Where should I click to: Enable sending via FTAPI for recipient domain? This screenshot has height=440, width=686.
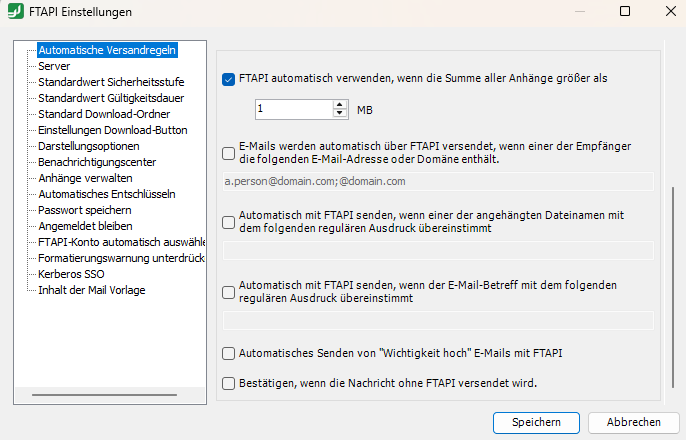228,152
